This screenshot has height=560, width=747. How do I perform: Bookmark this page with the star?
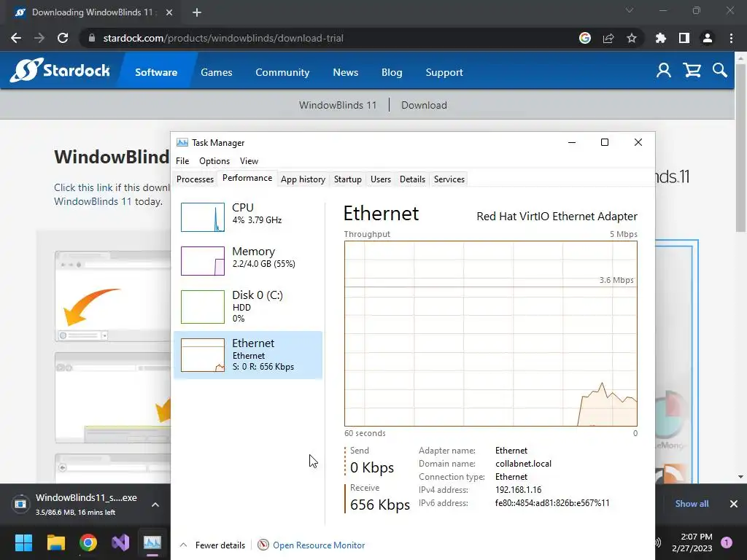632,38
